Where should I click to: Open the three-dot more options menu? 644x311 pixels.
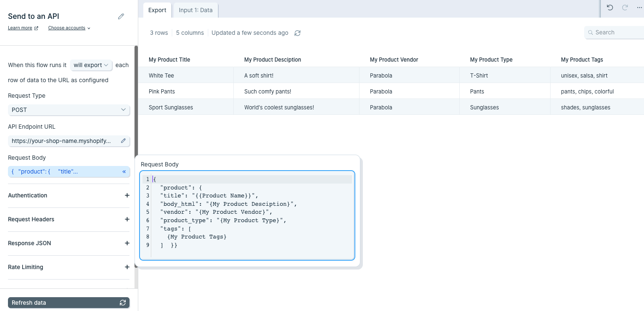pos(639,8)
